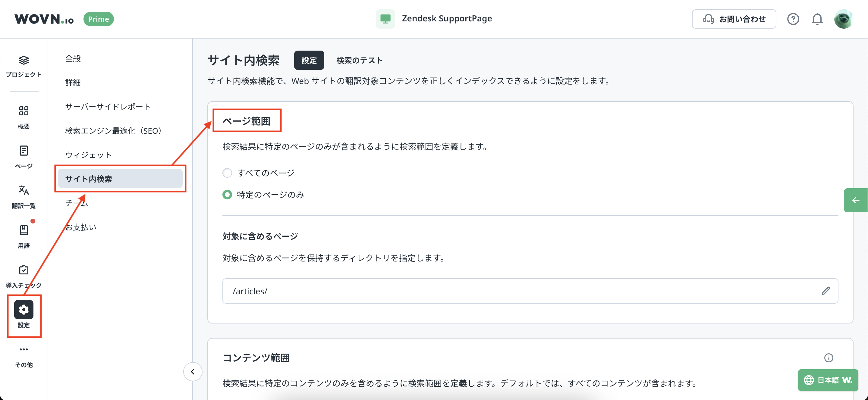Image resolution: width=868 pixels, height=400 pixels.
Task: Click the notification bell icon
Action: coord(817,19)
